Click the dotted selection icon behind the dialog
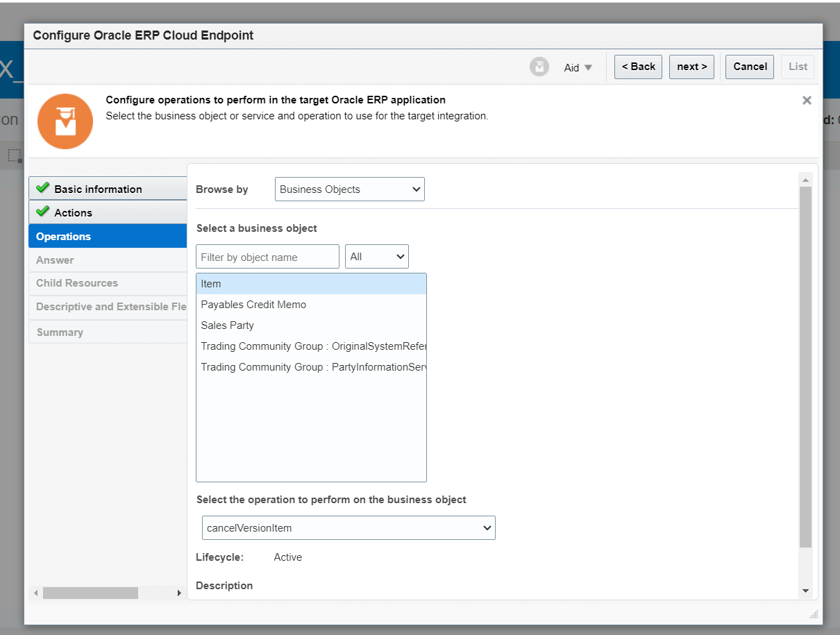 pyautogui.click(x=15, y=155)
